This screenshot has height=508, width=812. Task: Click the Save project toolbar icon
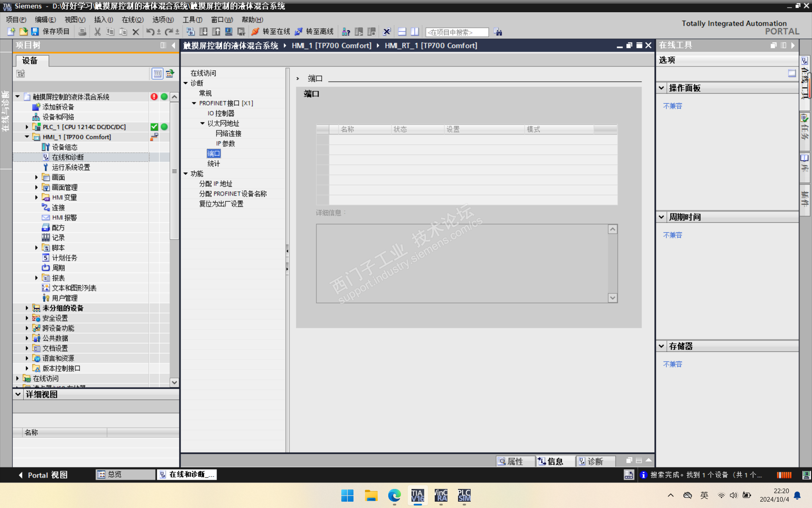(35, 32)
